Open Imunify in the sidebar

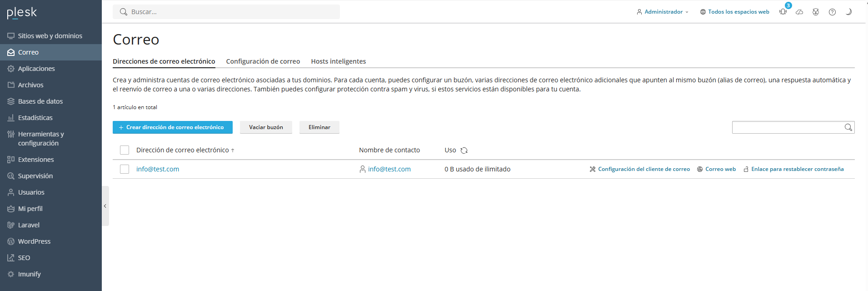pyautogui.click(x=29, y=274)
